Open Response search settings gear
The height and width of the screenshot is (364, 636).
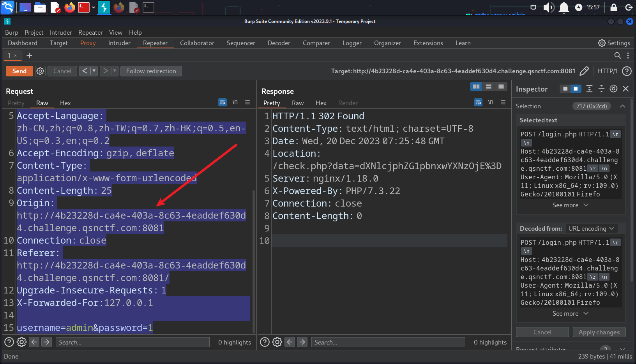(277, 342)
